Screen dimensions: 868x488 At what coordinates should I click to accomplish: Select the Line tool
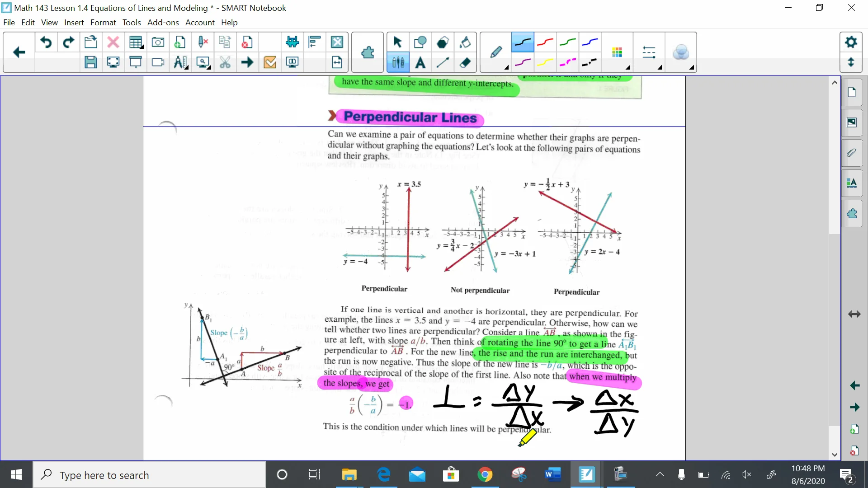443,62
